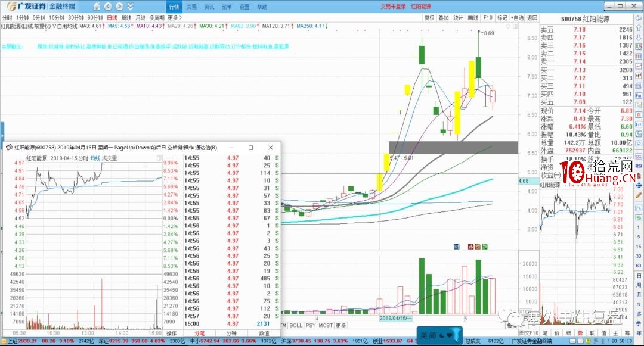Open the 交易 top tab
Screen dimensions: 644x346
[x=191, y=7]
